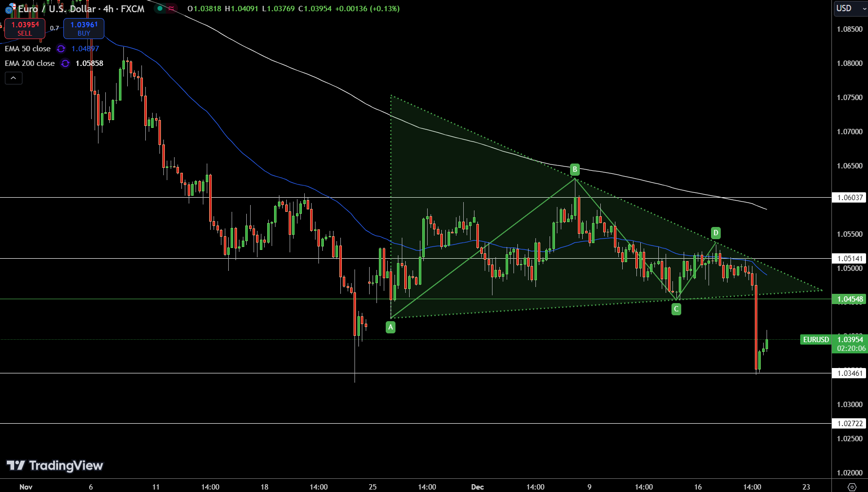This screenshot has height=492, width=868.
Task: Click the TradingView logo
Action: 55,465
